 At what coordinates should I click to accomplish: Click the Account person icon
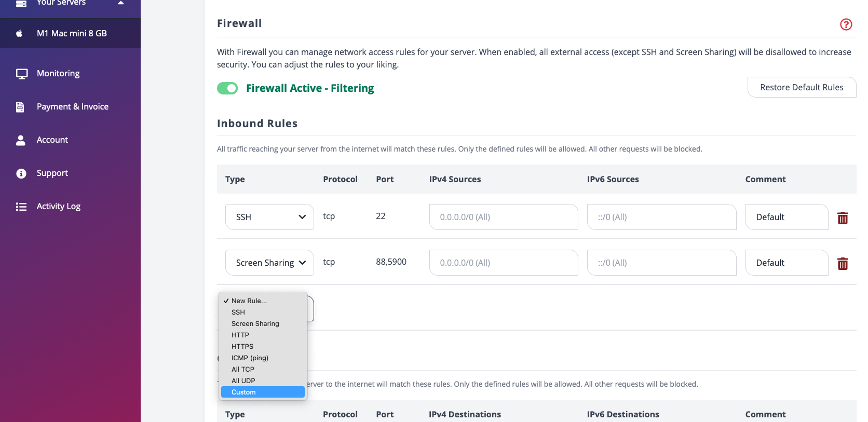click(21, 140)
